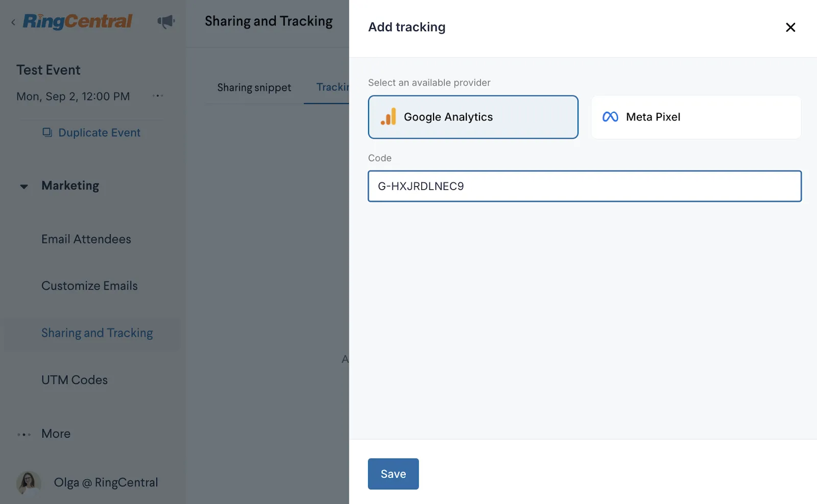The image size is (817, 504).
Task: Open Email Attendees in sidebar
Action: (86, 239)
